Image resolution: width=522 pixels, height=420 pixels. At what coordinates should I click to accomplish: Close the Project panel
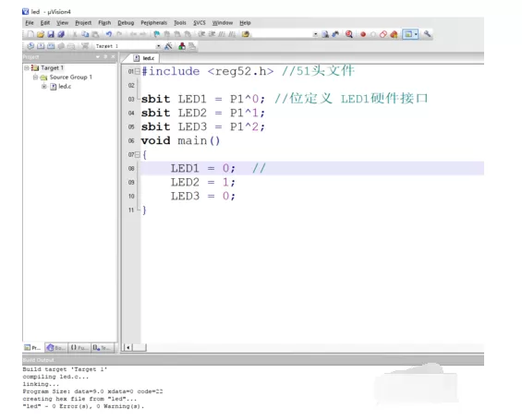pyautogui.click(x=113, y=57)
